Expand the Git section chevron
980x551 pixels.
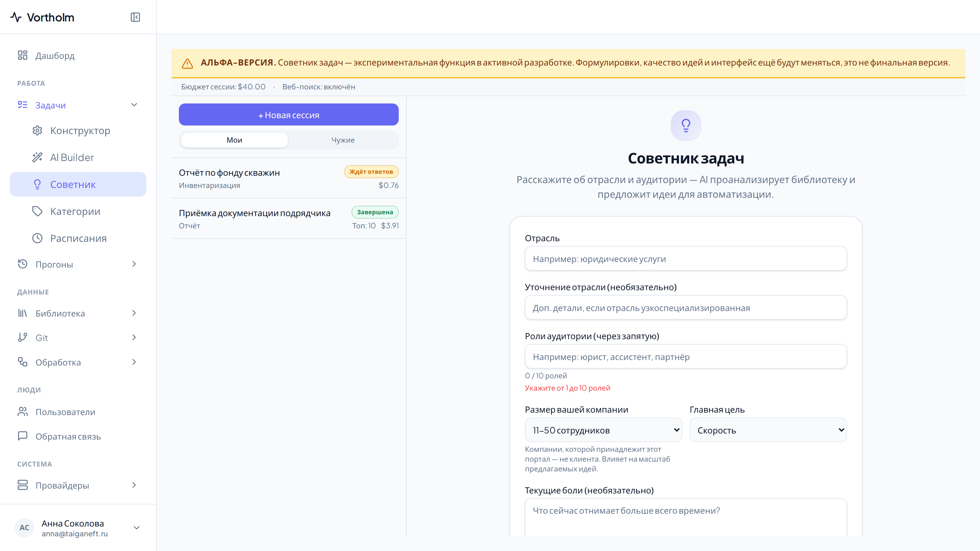pyautogui.click(x=134, y=337)
